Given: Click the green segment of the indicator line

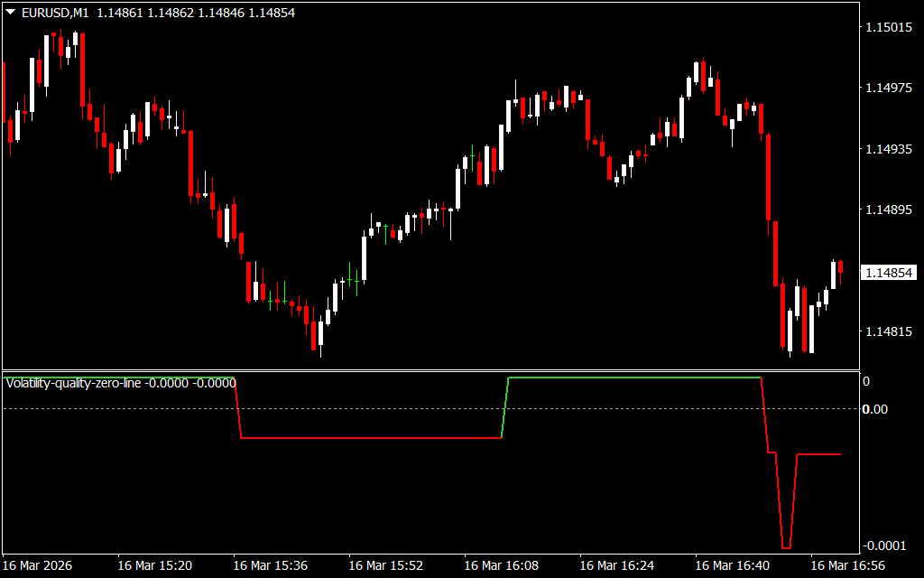Looking at the screenshot, I should point(632,378).
